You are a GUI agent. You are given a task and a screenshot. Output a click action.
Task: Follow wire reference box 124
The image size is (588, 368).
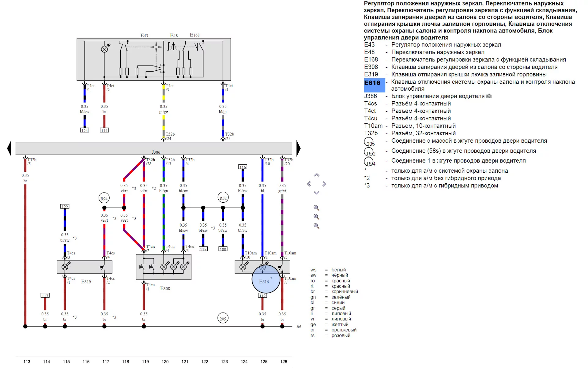coord(85,130)
